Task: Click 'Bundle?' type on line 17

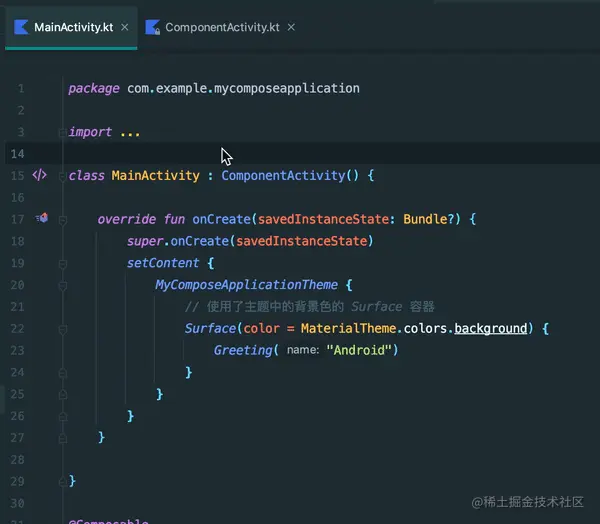Action: coord(429,219)
